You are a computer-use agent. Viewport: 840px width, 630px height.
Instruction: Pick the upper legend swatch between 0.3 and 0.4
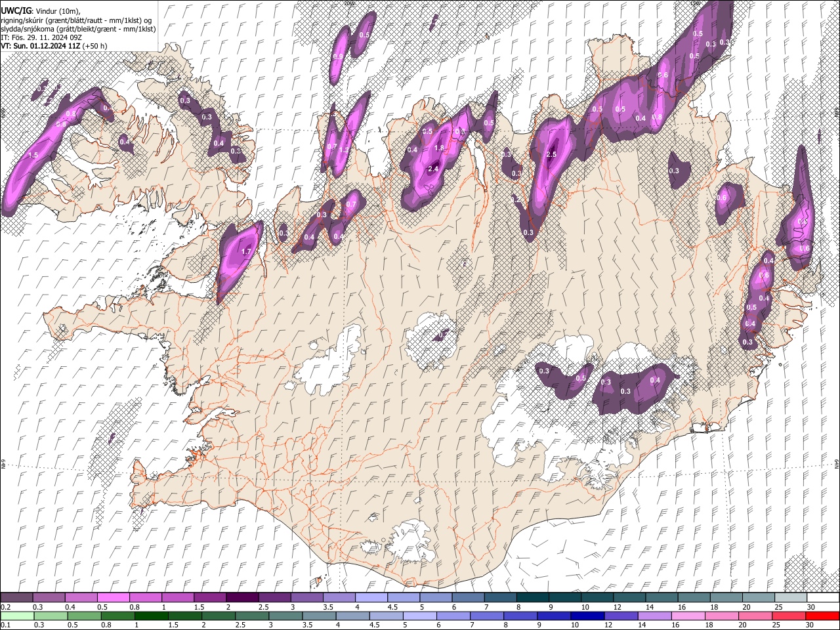tap(49, 598)
